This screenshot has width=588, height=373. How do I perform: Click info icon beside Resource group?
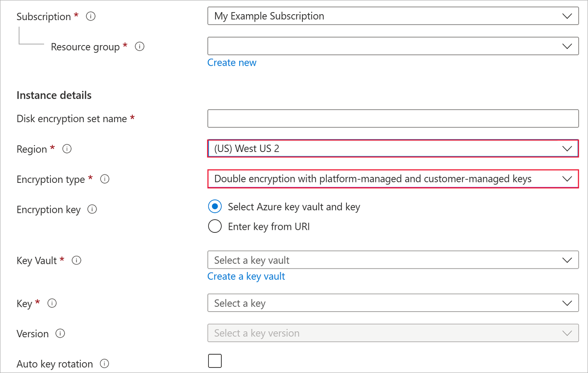coord(140,47)
